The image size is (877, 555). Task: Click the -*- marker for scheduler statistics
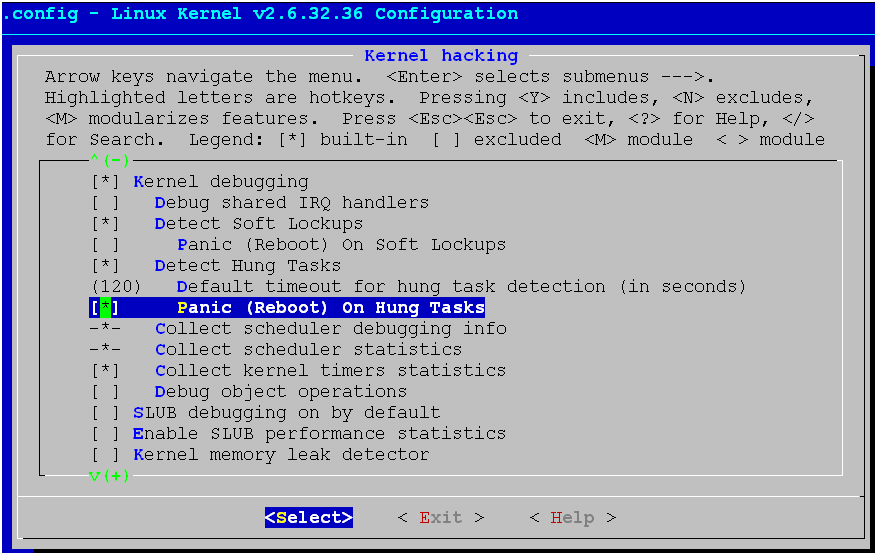click(105, 350)
